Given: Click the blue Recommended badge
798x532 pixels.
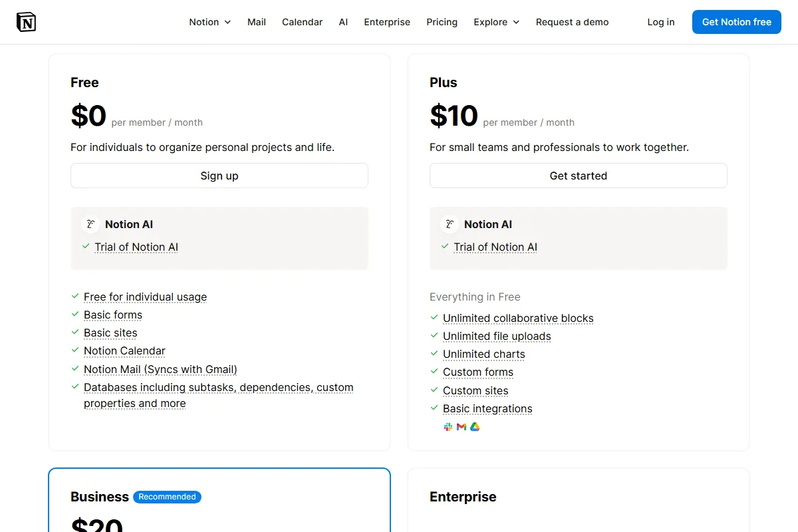Looking at the screenshot, I should pos(167,497).
